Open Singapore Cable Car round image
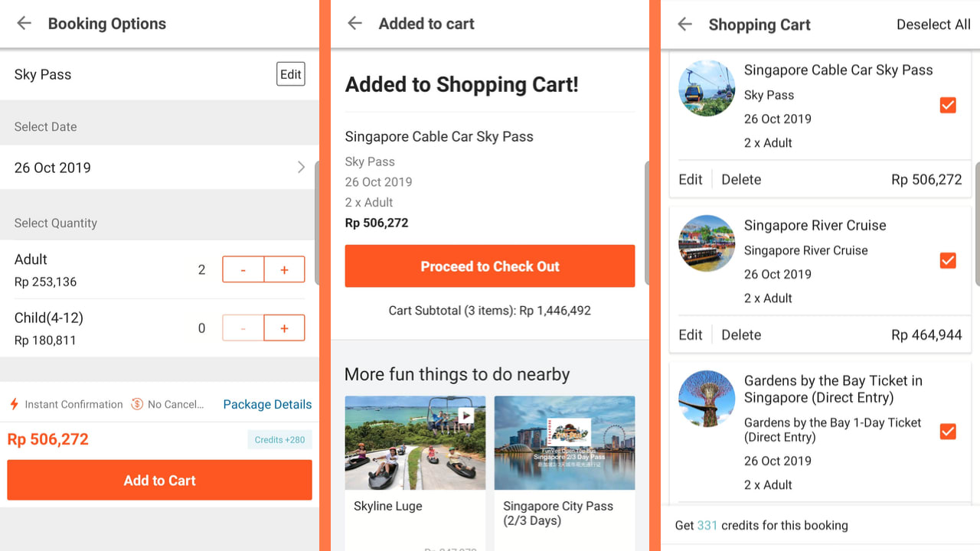The height and width of the screenshot is (551, 980). [x=707, y=89]
